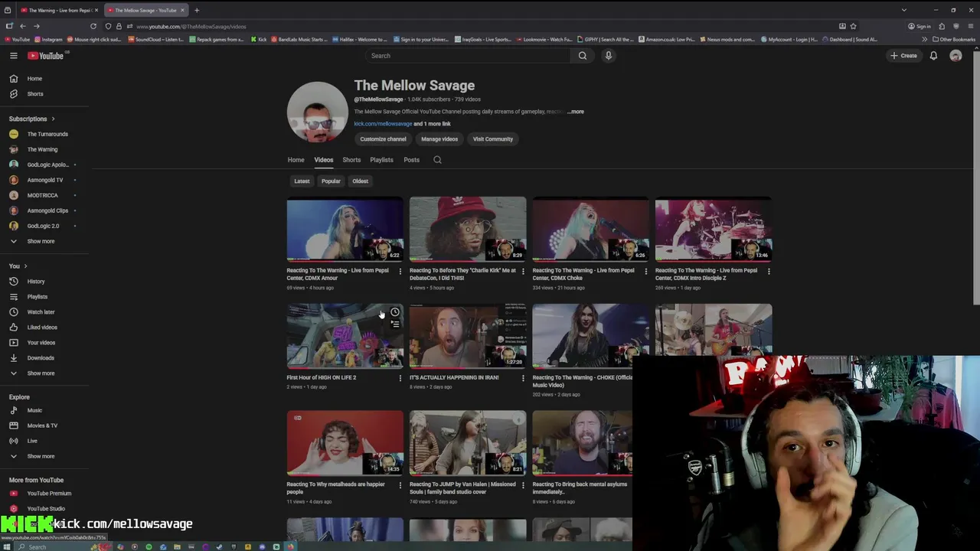
Task: Click Manage videos button
Action: pyautogui.click(x=439, y=139)
